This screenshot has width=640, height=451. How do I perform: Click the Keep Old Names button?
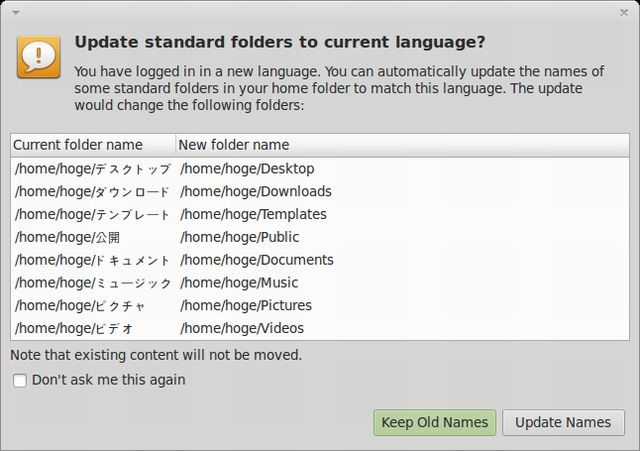(435, 422)
